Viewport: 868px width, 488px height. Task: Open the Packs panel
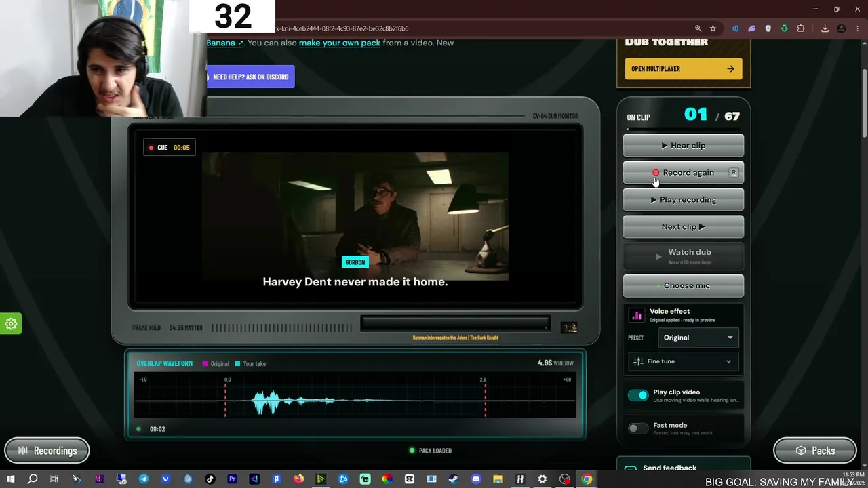[815, 451]
